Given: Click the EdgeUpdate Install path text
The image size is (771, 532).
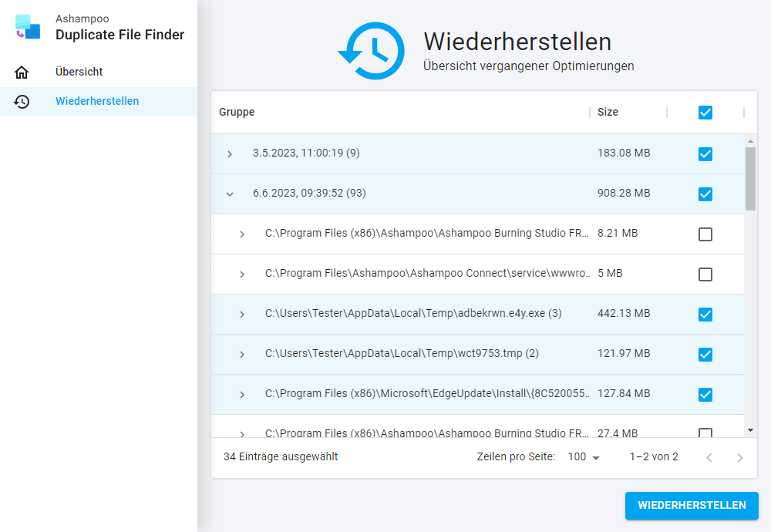Looking at the screenshot, I should tap(427, 393).
